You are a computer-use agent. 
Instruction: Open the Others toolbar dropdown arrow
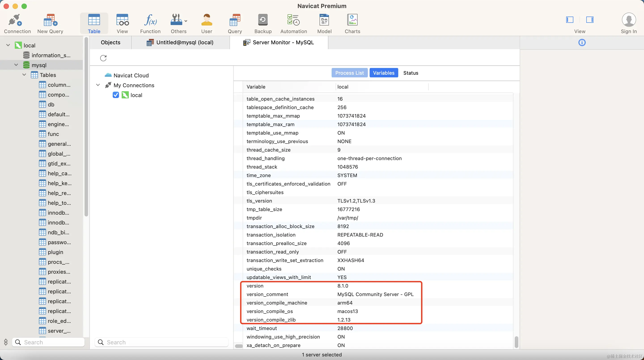click(186, 21)
